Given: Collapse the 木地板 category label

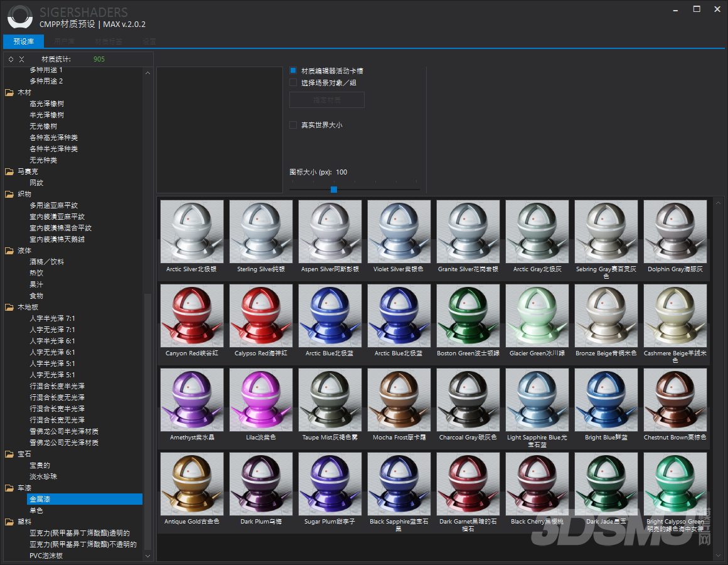Looking at the screenshot, I should click(x=28, y=307).
